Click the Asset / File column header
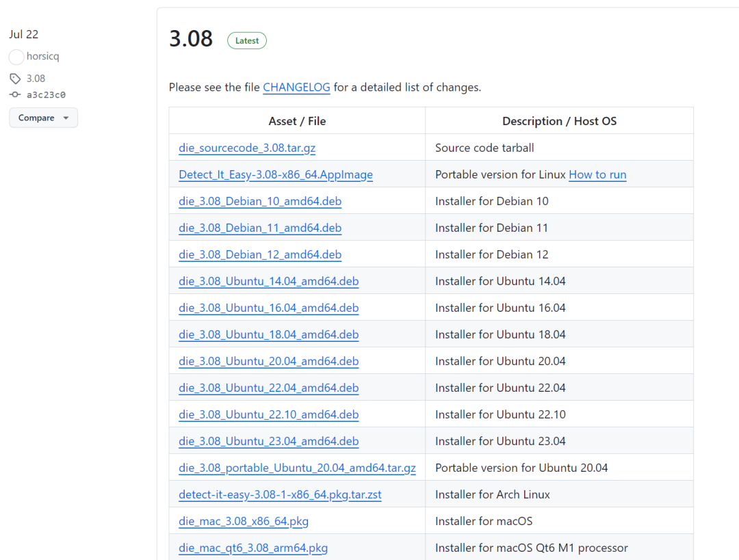Viewport: 739px width, 560px height. (x=297, y=121)
